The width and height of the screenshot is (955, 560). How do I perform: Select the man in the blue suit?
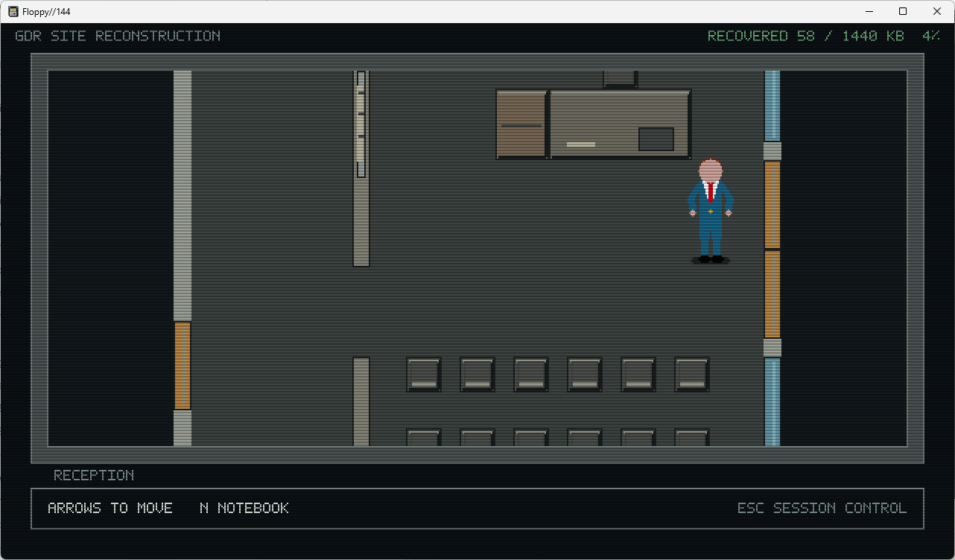pyautogui.click(x=711, y=211)
